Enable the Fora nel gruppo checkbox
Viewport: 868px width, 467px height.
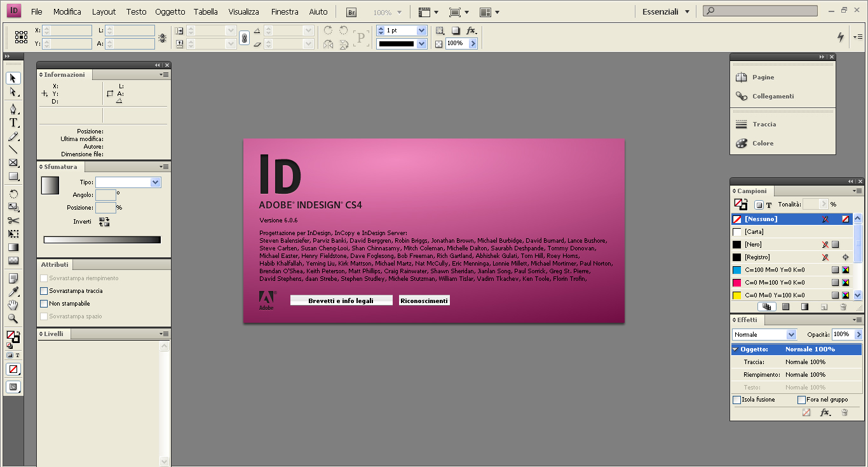pos(801,400)
